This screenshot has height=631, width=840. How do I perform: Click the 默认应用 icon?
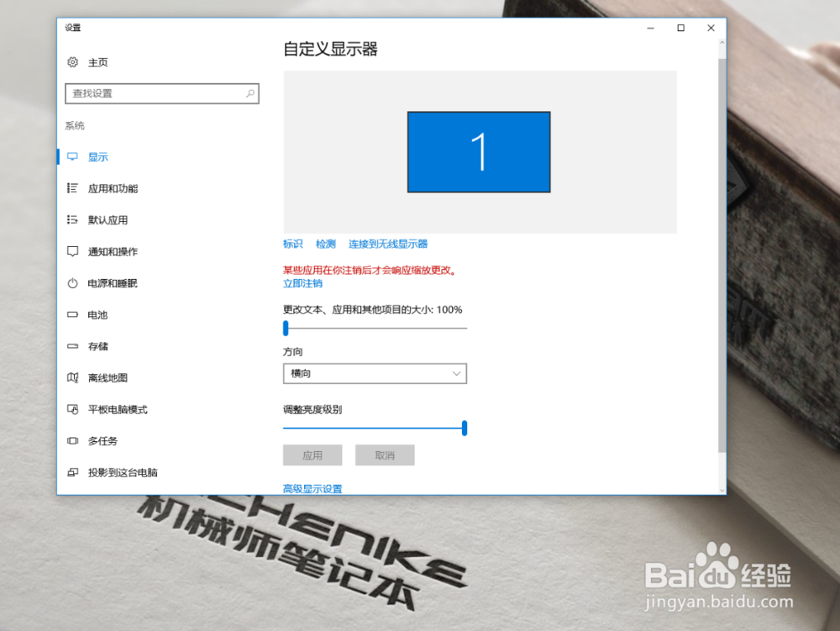pos(72,219)
